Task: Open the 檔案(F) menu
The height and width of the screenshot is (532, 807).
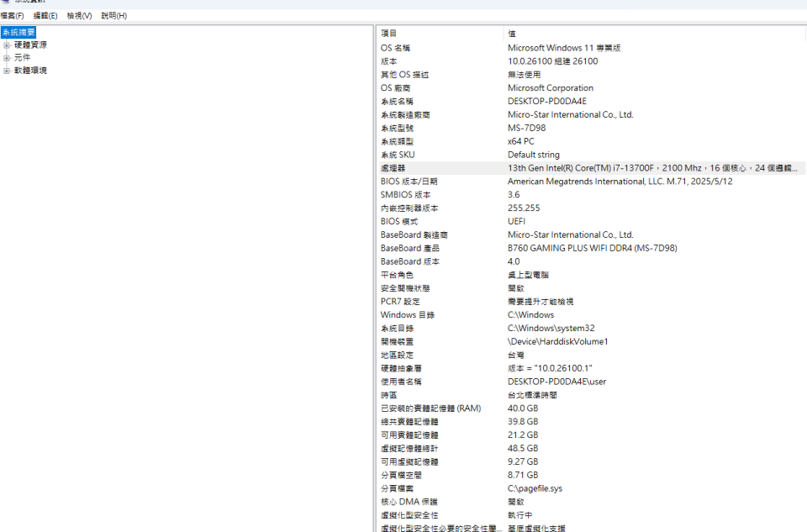Action: tap(12, 16)
